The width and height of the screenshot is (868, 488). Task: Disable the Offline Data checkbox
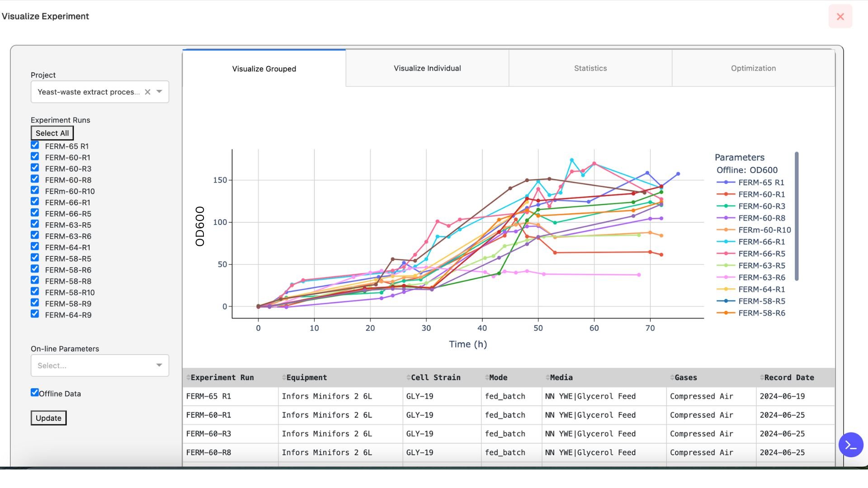pos(35,393)
